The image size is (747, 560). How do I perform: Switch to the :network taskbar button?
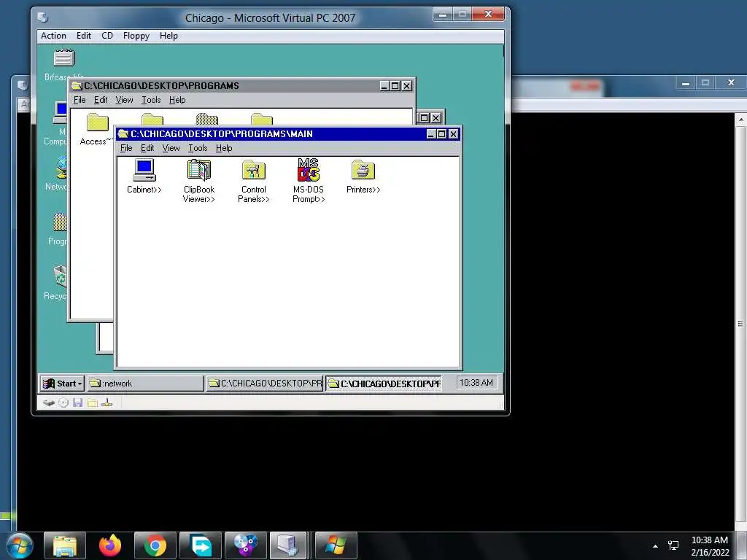[x=145, y=384]
